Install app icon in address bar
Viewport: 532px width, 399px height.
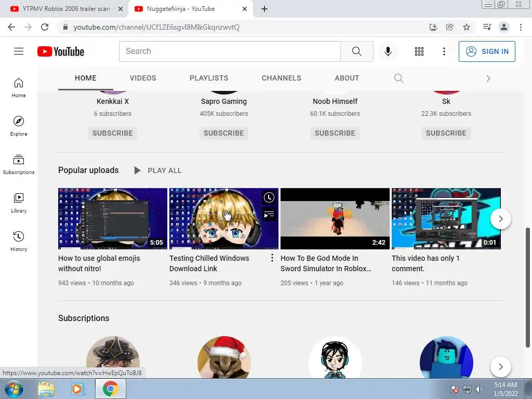tap(433, 27)
